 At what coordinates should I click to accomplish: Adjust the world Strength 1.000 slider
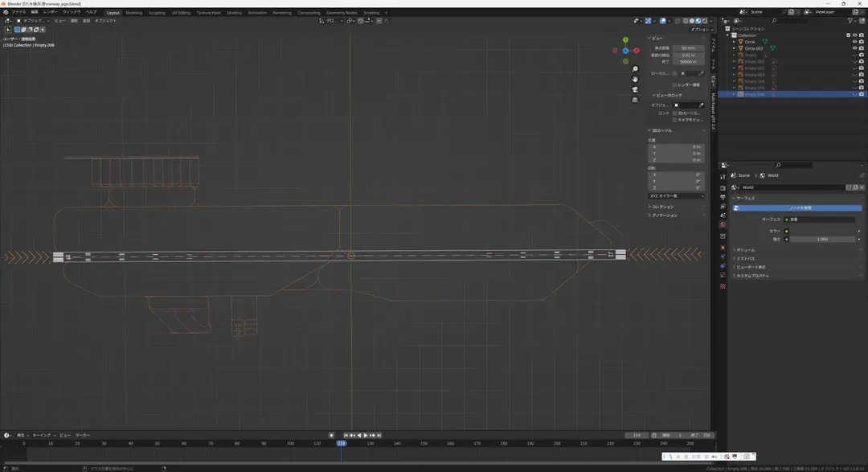(823, 240)
